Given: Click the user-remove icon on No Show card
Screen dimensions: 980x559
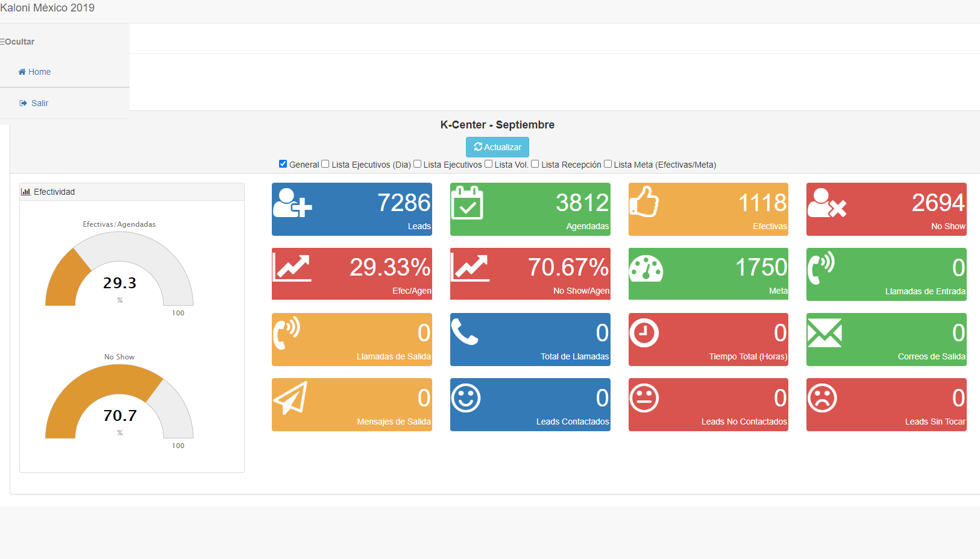Looking at the screenshot, I should click(x=827, y=203).
